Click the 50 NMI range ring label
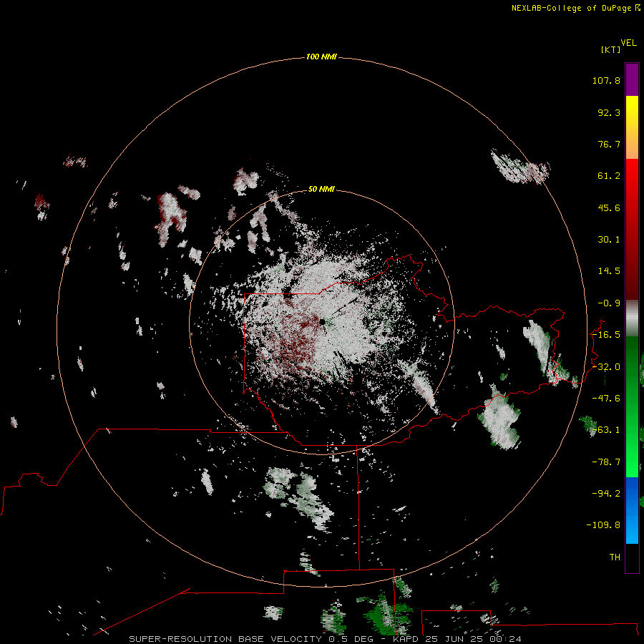 (321, 189)
